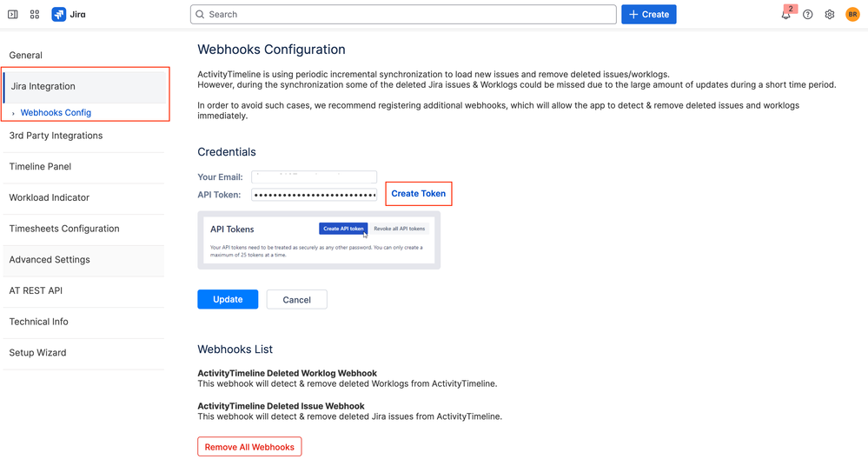
Task: Click the Cancel button
Action: [296, 300]
